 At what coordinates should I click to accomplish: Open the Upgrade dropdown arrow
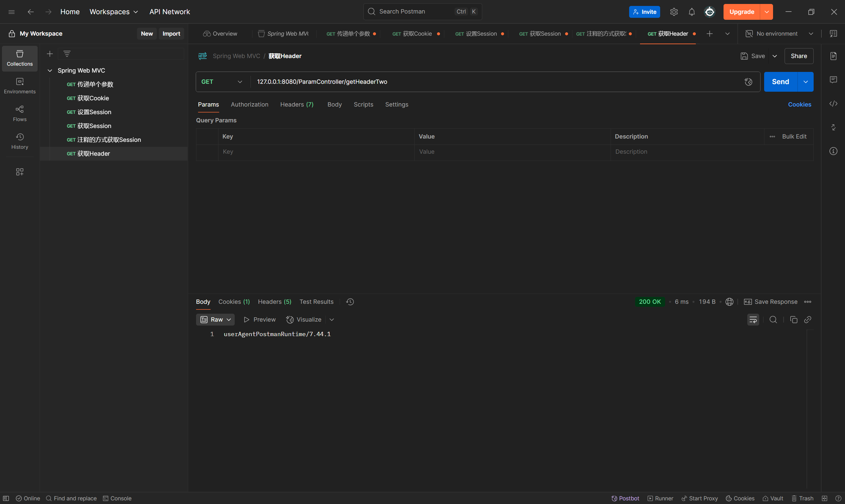click(766, 12)
